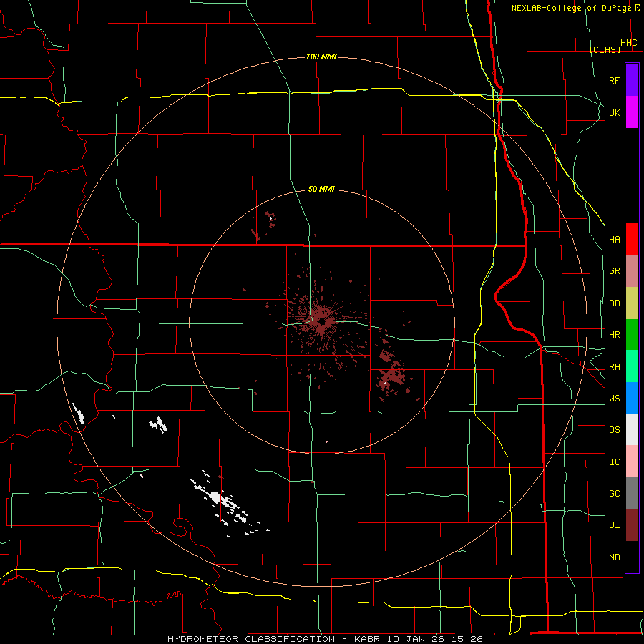Screen dimensions: 644x644
Task: Click the GC legend label
Action: point(615,493)
